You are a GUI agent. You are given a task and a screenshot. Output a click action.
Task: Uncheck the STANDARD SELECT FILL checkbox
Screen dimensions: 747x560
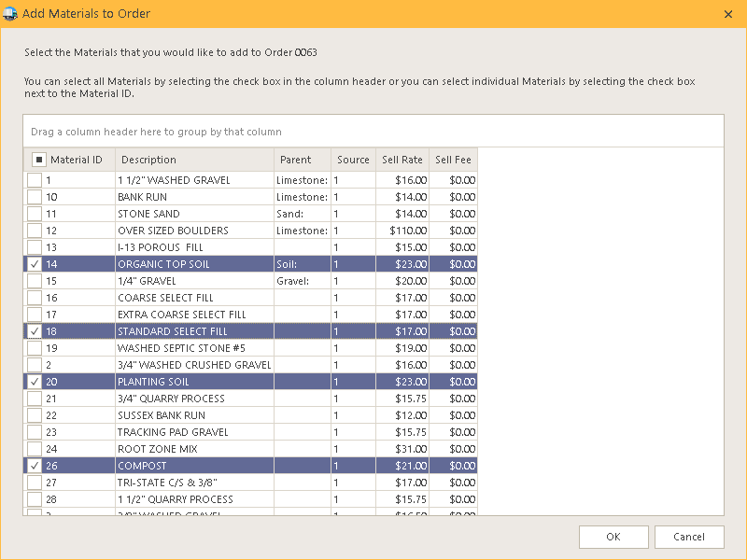(x=35, y=331)
